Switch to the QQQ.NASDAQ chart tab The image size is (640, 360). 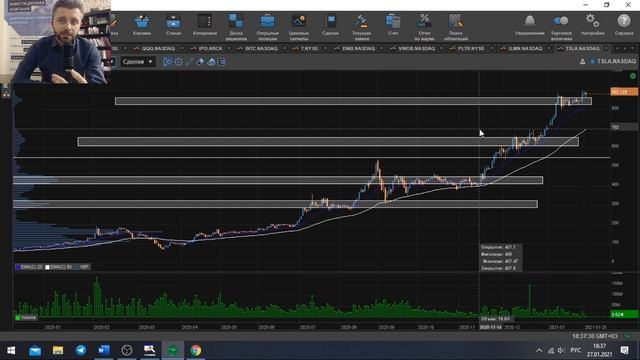tap(158, 49)
